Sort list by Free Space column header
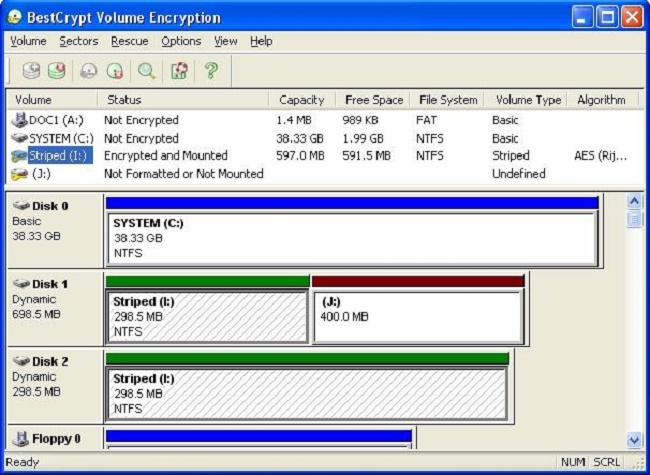 (373, 100)
